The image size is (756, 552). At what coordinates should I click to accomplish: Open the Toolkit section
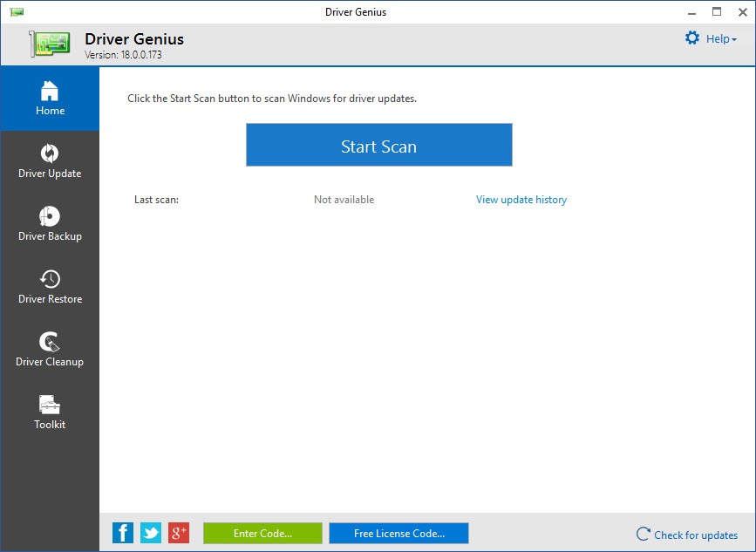[x=50, y=412]
